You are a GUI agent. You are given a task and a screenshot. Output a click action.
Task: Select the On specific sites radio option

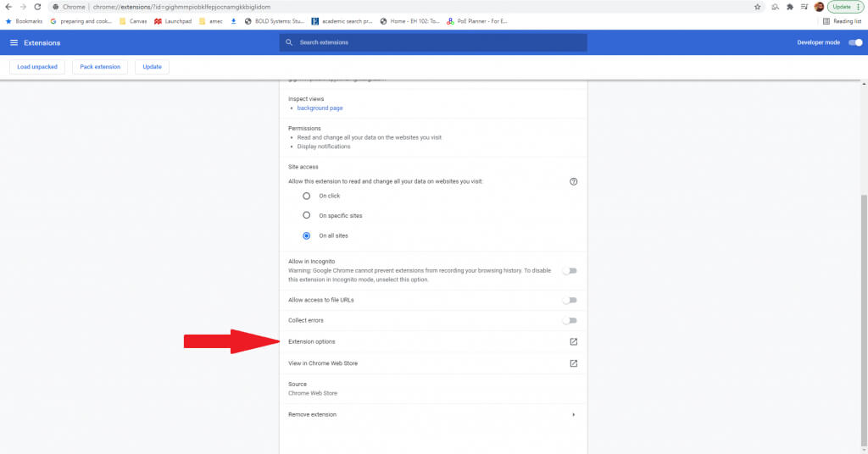[307, 216]
